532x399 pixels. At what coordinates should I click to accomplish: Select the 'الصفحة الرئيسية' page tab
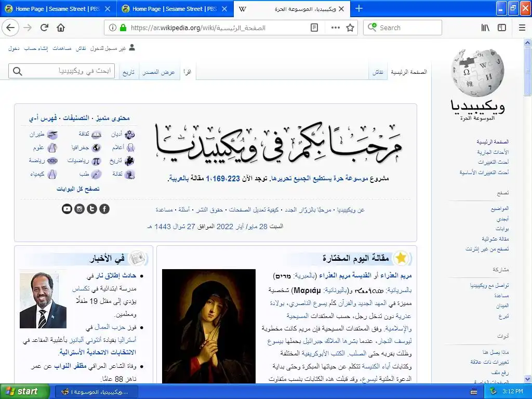click(409, 72)
